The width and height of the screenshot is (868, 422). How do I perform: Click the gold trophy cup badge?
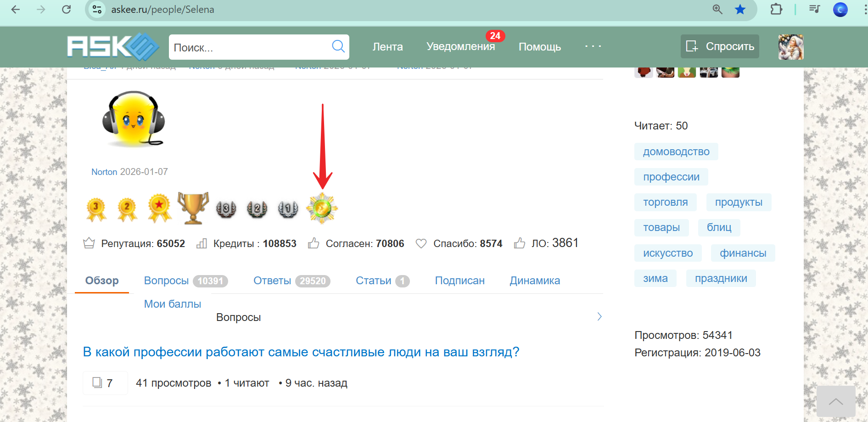click(193, 208)
